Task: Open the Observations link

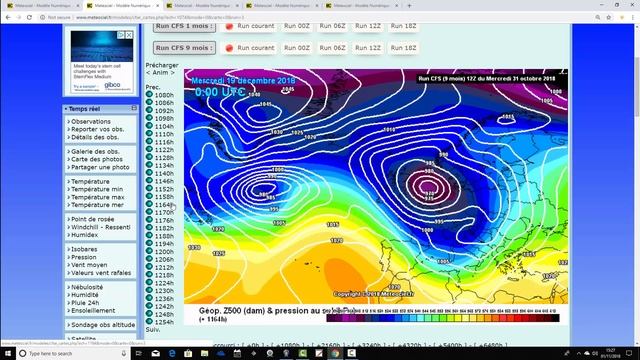Action: tap(91, 122)
